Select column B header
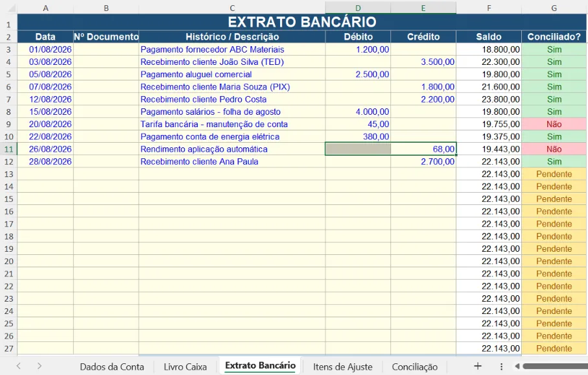 pyautogui.click(x=106, y=8)
